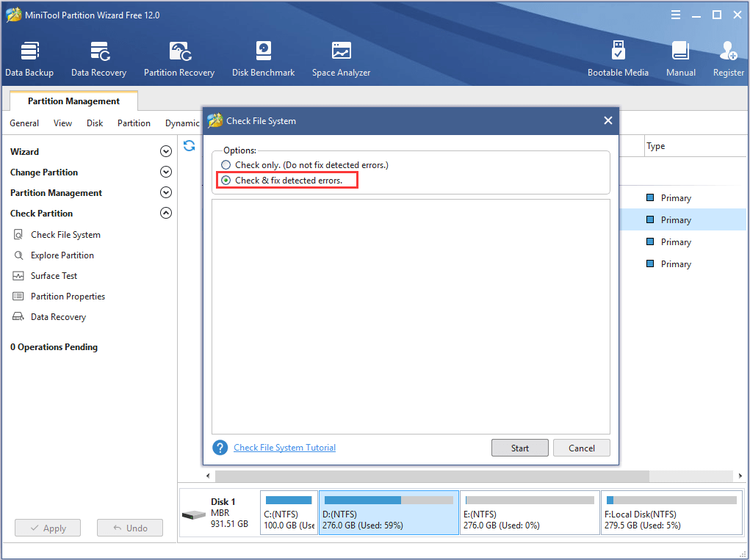750x560 pixels.
Task: Expand the Wizard section
Action: 165,151
